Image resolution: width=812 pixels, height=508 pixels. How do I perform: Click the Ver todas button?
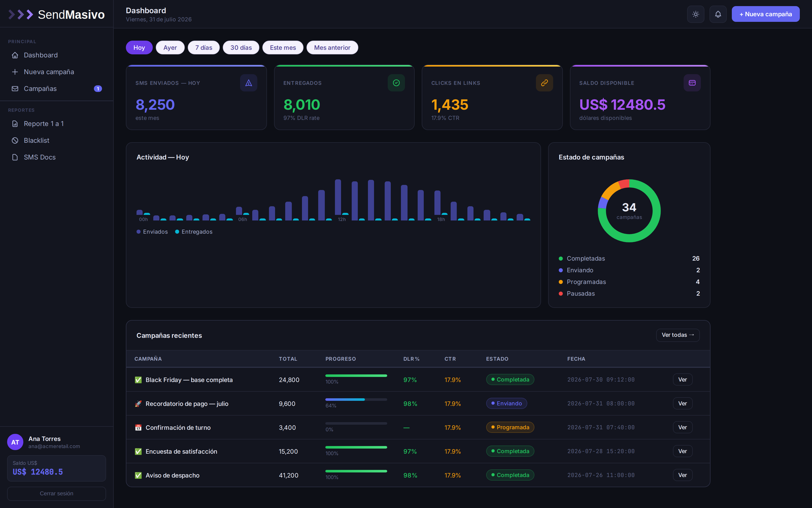point(678,335)
